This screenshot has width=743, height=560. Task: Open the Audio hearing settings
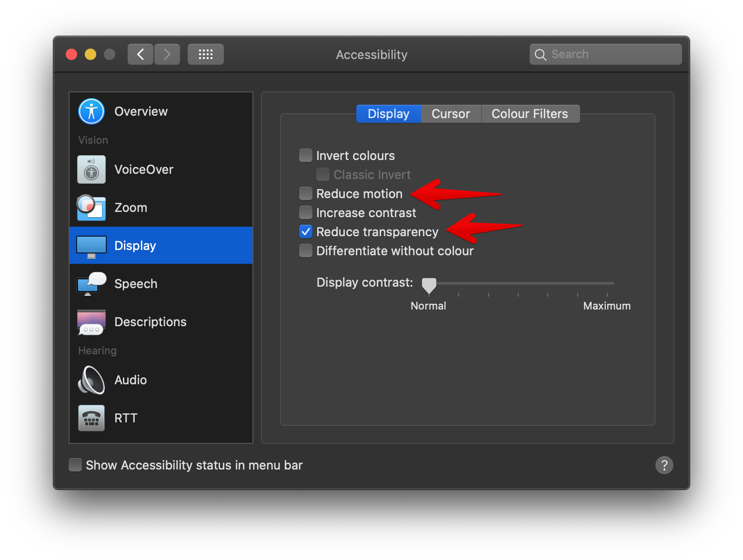(130, 380)
